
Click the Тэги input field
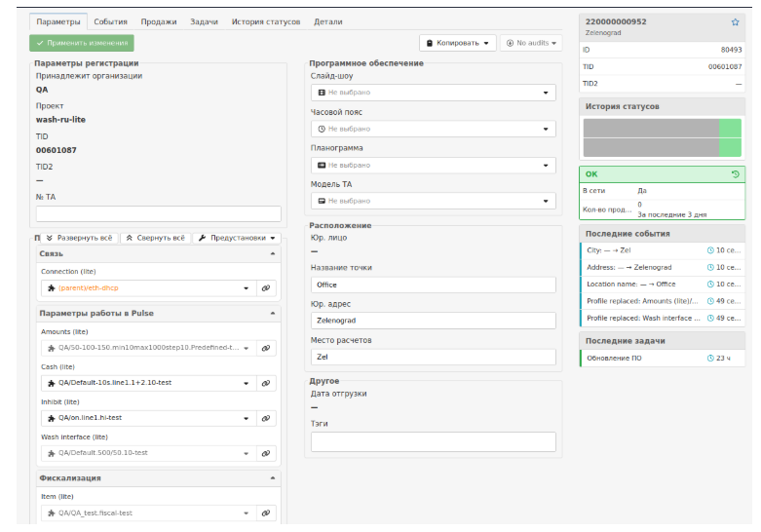(433, 442)
